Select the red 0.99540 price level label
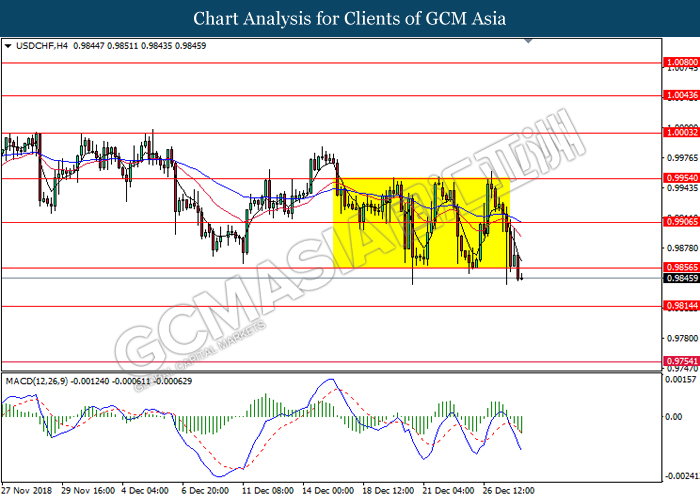700x500 pixels. tap(682, 178)
